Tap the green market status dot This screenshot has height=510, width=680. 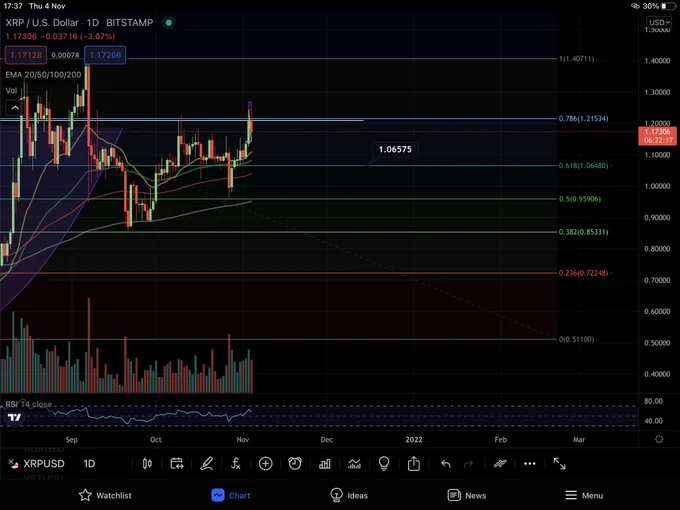tap(169, 23)
